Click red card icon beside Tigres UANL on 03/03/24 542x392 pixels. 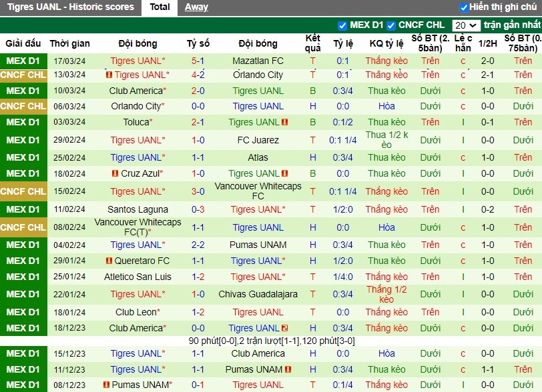[x=285, y=122]
